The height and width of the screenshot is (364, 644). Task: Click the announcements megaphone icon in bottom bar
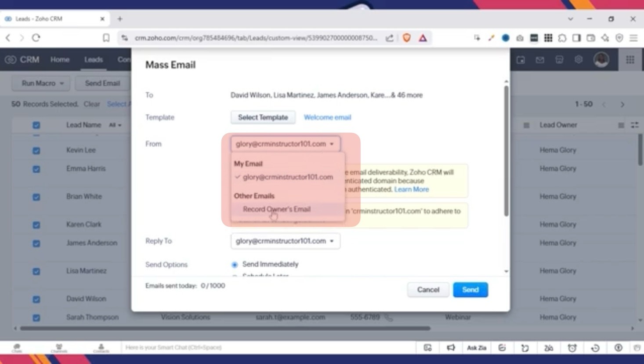coord(451,348)
